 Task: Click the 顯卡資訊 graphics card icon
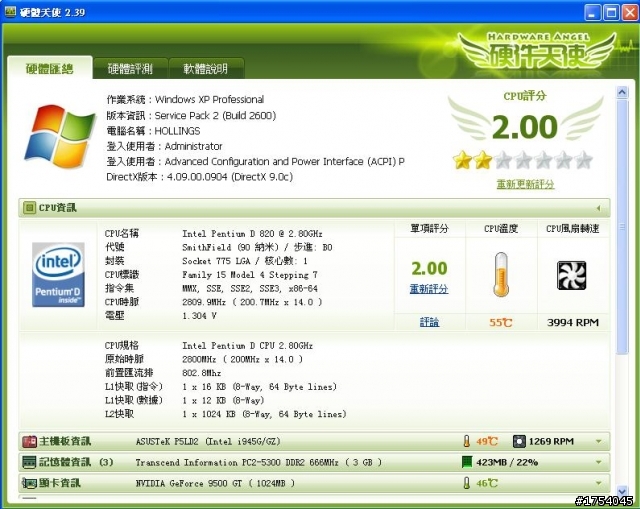click(x=29, y=483)
